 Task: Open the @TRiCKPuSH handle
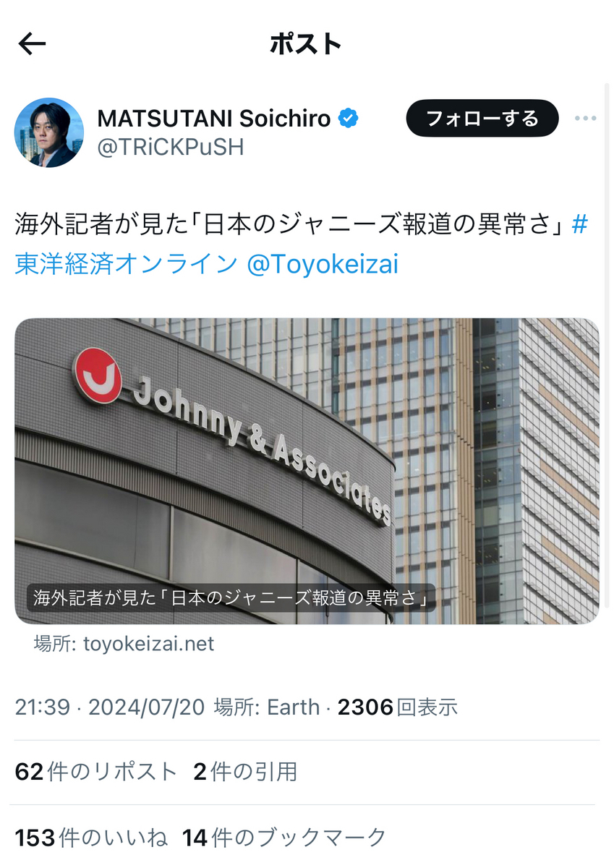point(171,148)
